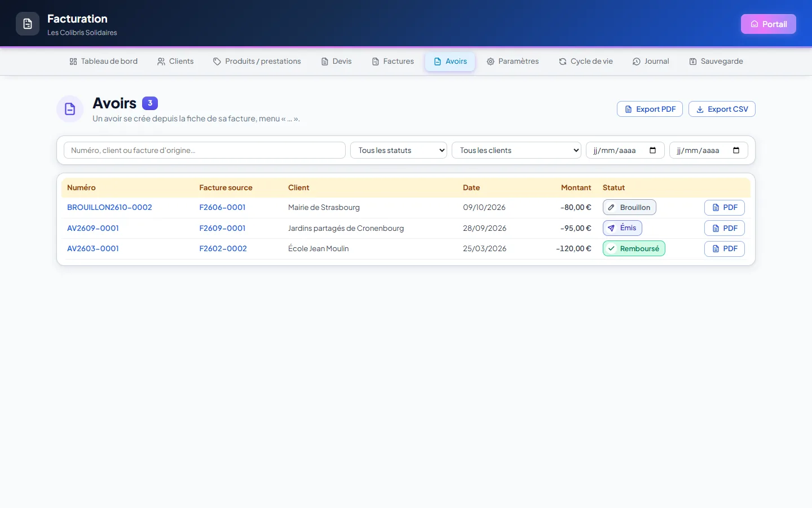
Task: Go to the Clients tab
Action: [x=175, y=62]
